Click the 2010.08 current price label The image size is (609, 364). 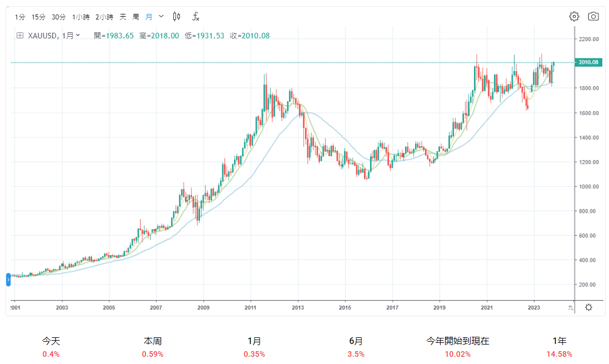click(587, 62)
